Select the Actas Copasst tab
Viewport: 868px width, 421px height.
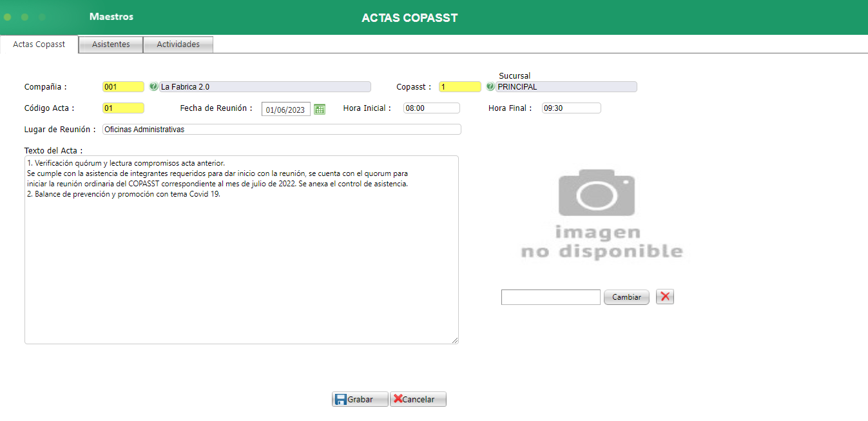pyautogui.click(x=39, y=44)
